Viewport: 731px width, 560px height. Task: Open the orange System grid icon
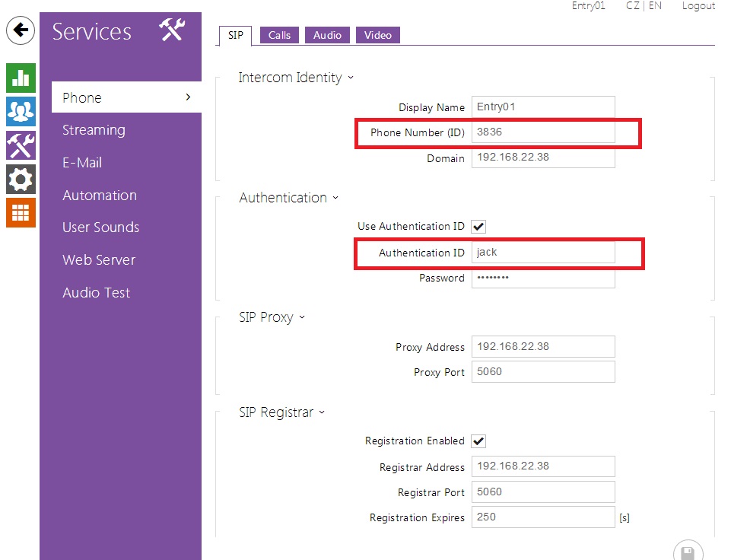(21, 213)
